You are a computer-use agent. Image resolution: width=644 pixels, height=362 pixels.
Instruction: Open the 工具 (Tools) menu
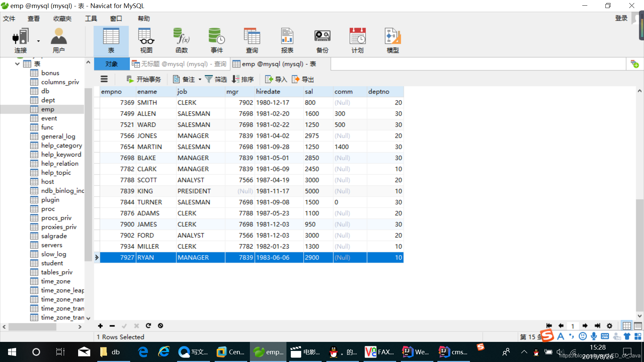[91, 18]
